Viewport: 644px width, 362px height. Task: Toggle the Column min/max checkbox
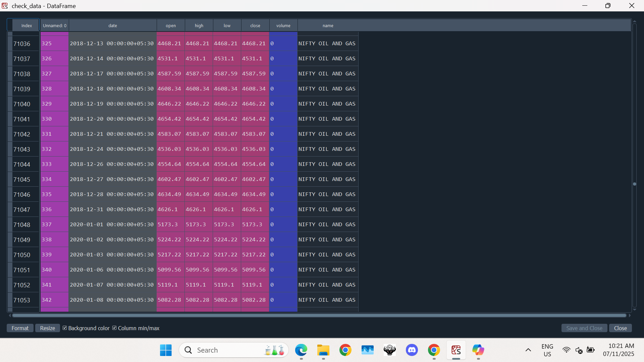[114, 328]
